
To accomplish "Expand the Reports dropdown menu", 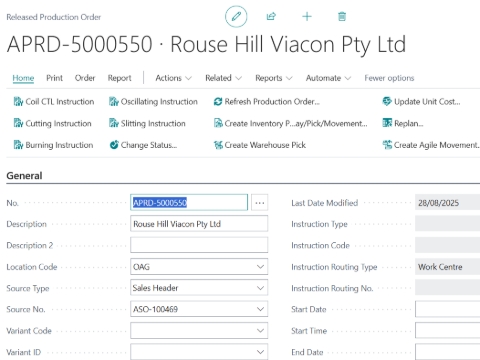I will [x=274, y=78].
